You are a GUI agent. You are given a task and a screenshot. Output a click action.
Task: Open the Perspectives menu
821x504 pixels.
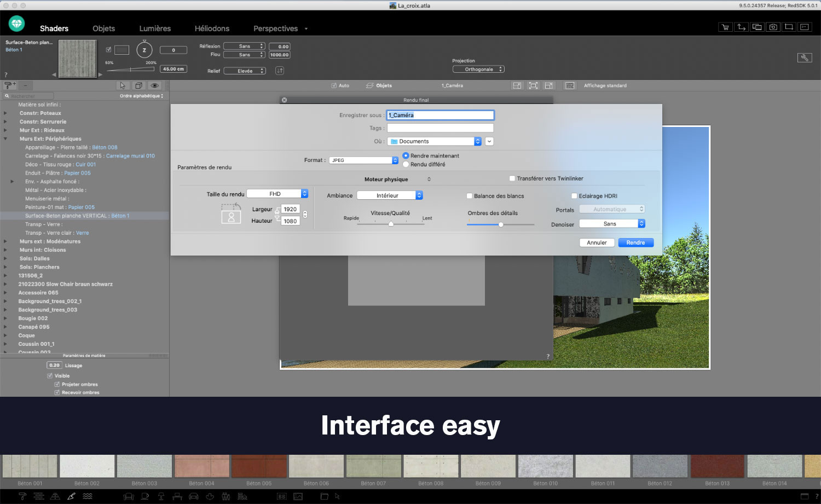tap(276, 28)
